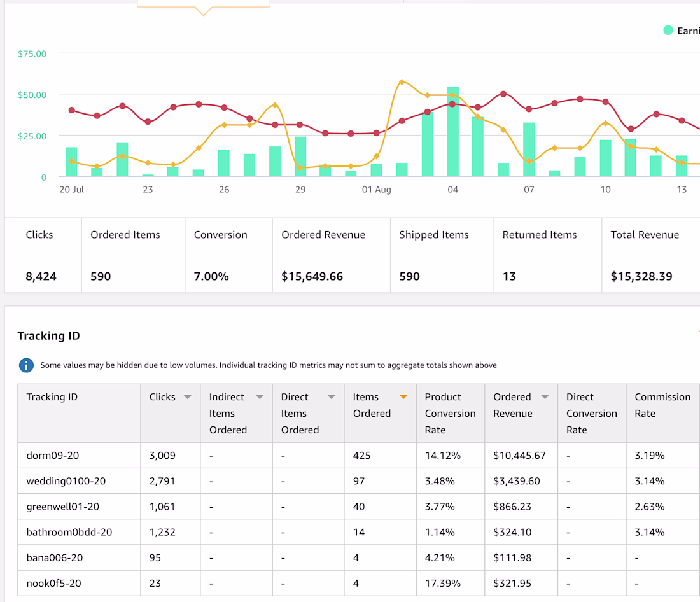Click the $10,445.67 revenue cell
The image size is (700, 602).
point(520,456)
